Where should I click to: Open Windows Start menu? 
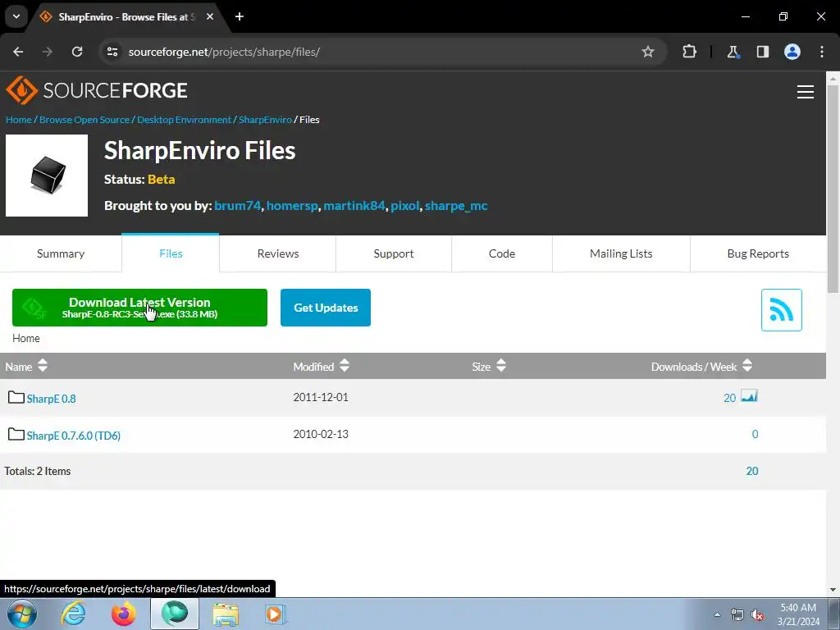click(x=22, y=614)
